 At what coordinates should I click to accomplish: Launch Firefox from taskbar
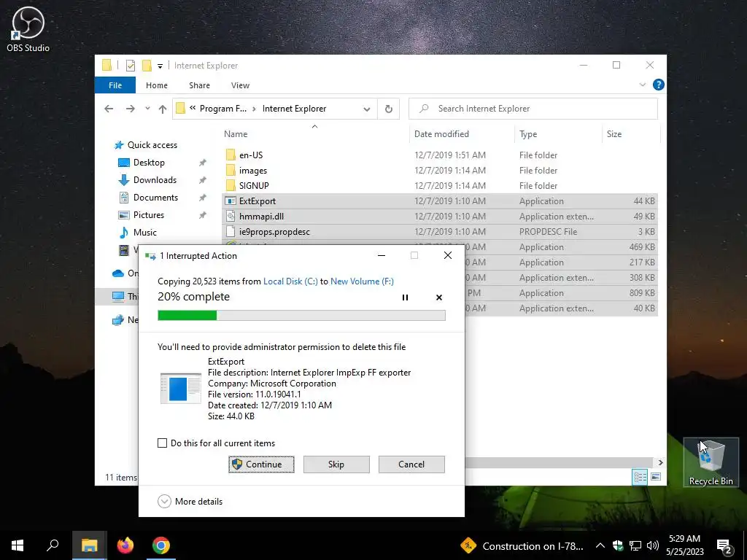click(x=125, y=545)
